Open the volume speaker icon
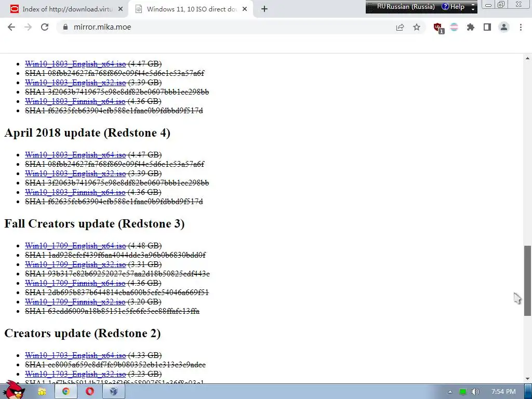The width and height of the screenshot is (532, 399). tap(475, 392)
